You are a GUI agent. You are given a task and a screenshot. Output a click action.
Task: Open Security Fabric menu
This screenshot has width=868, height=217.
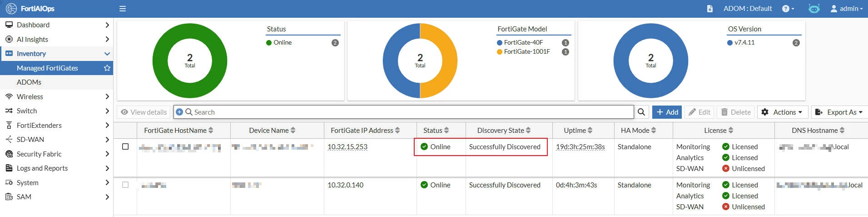pos(56,154)
